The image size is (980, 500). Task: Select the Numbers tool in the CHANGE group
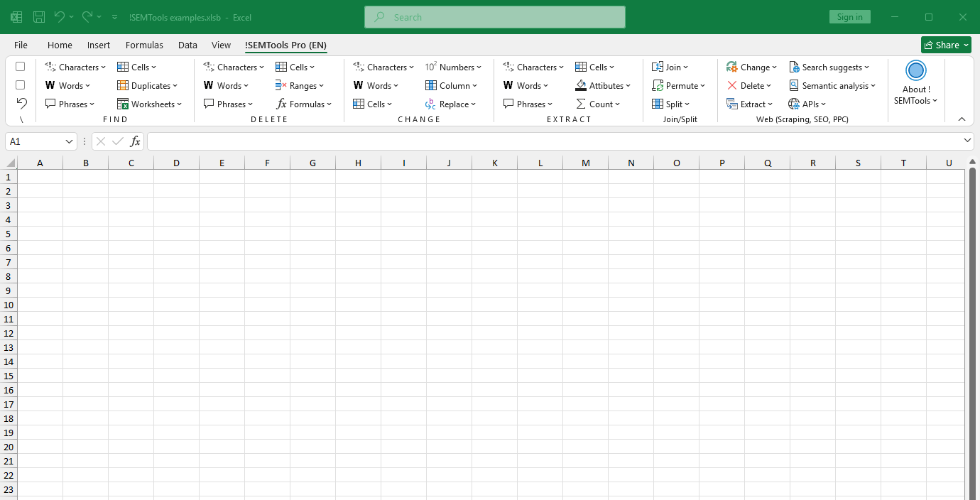pyautogui.click(x=454, y=67)
